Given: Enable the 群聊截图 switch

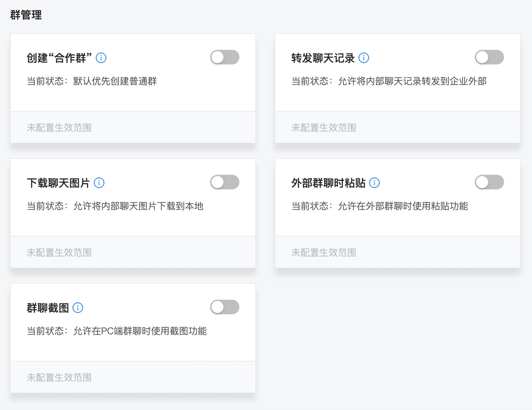Looking at the screenshot, I should tap(225, 307).
